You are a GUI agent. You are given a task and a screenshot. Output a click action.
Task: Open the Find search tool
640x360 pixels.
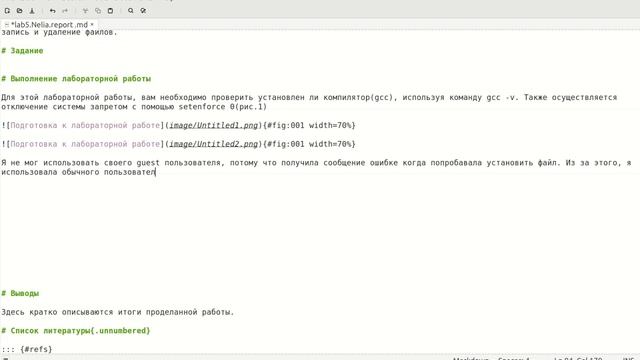131,11
